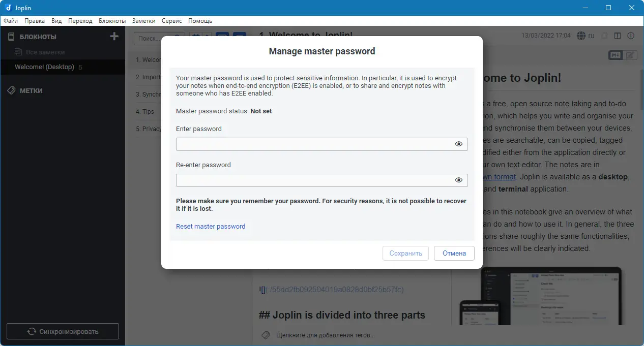
Task: Add new notebook with plus icon
Action: pos(114,36)
